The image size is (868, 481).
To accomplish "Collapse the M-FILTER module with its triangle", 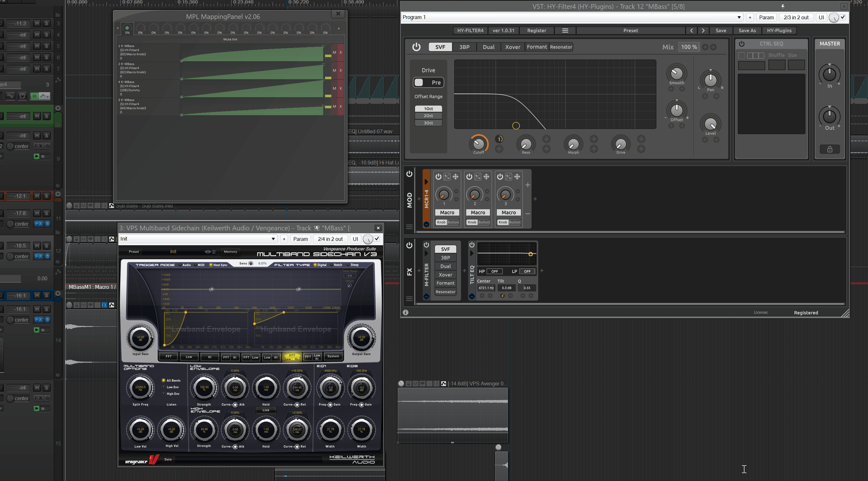I will tap(426, 253).
